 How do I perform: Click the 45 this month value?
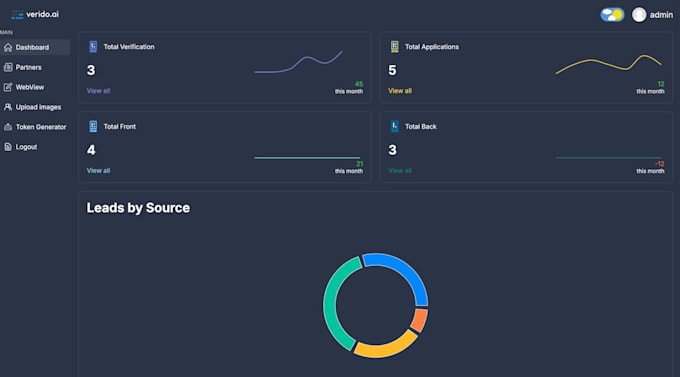tap(359, 84)
